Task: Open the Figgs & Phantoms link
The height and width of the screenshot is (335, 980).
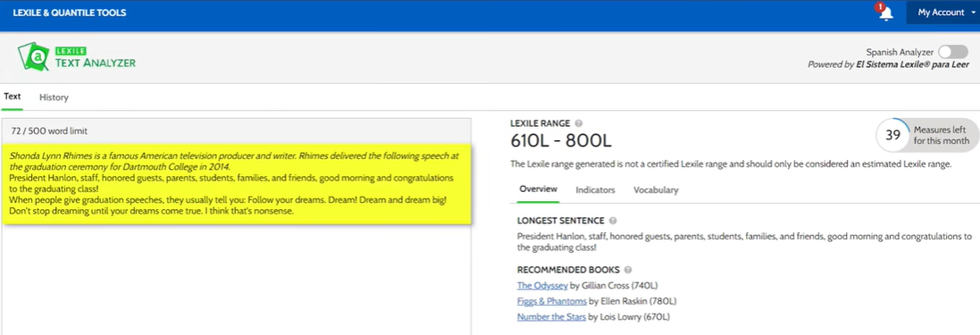Action: 552,301
